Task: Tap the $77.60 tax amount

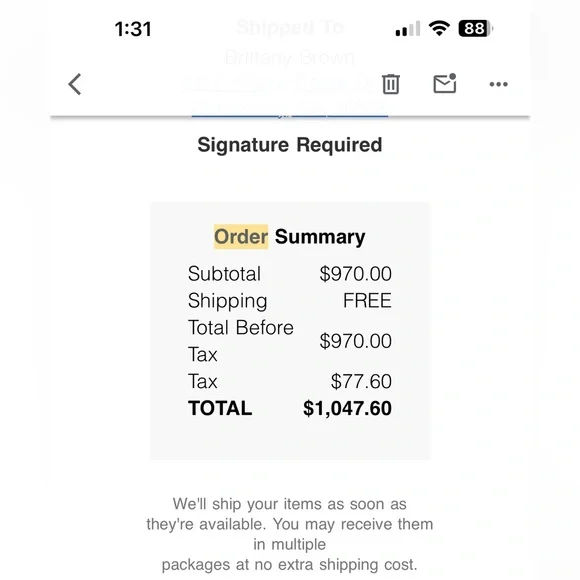Action: point(361,381)
